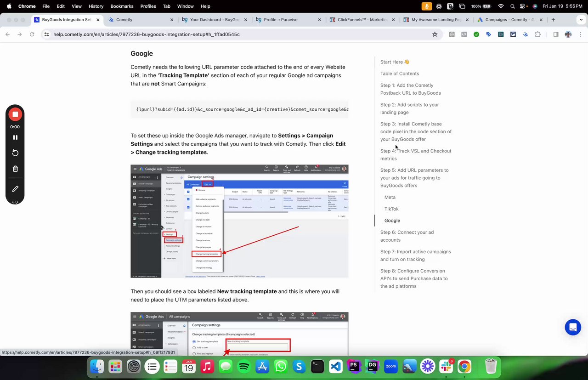Stop the screen recording with the red button
588x380 pixels.
point(15,114)
